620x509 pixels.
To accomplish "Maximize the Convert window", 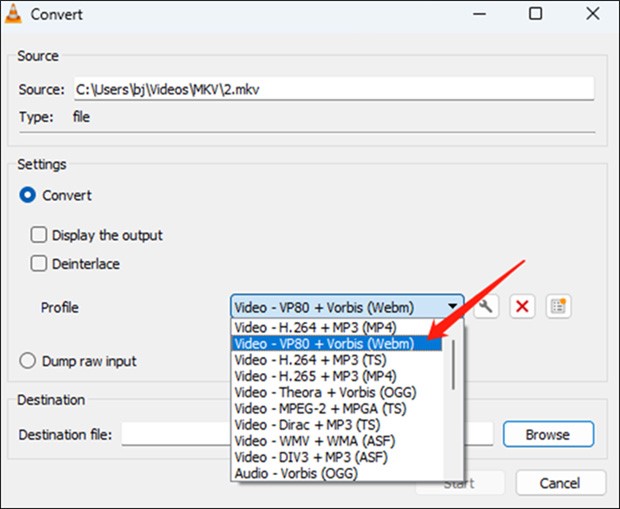I will (535, 14).
